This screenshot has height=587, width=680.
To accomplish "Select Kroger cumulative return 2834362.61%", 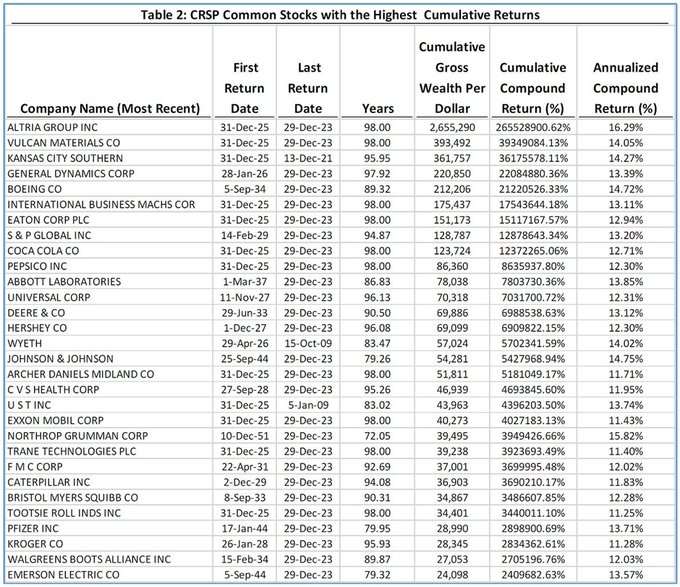I will point(533,544).
